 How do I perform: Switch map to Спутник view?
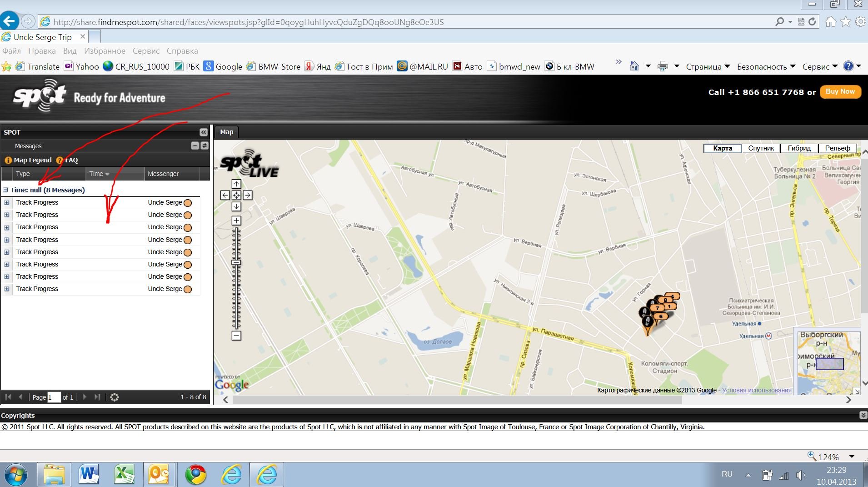761,148
